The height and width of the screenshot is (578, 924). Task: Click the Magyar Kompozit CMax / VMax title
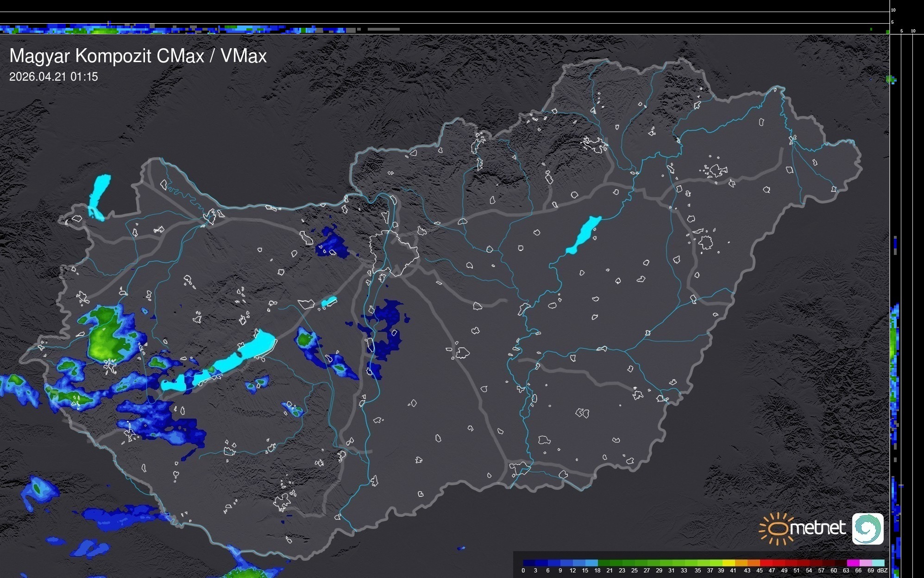click(138, 56)
